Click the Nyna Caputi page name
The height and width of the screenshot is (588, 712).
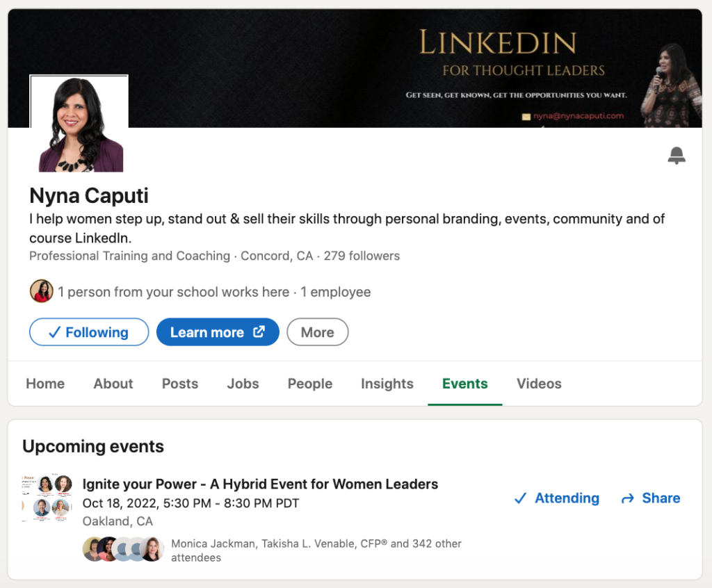click(89, 196)
